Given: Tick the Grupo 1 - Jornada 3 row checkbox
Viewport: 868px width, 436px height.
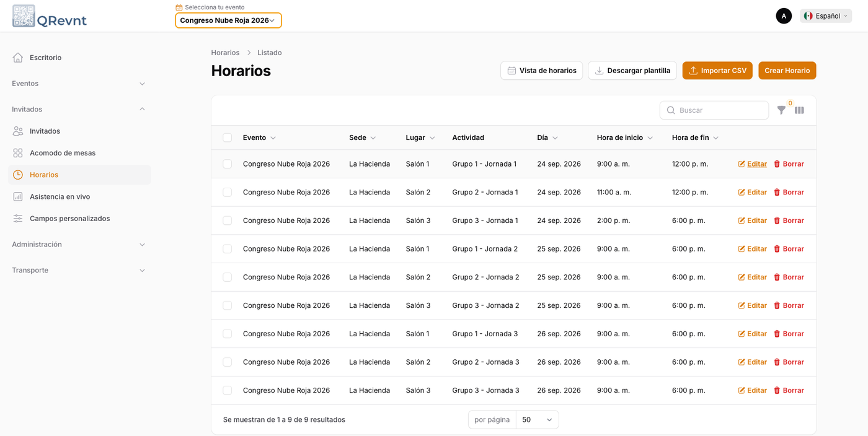Looking at the screenshot, I should [x=228, y=334].
